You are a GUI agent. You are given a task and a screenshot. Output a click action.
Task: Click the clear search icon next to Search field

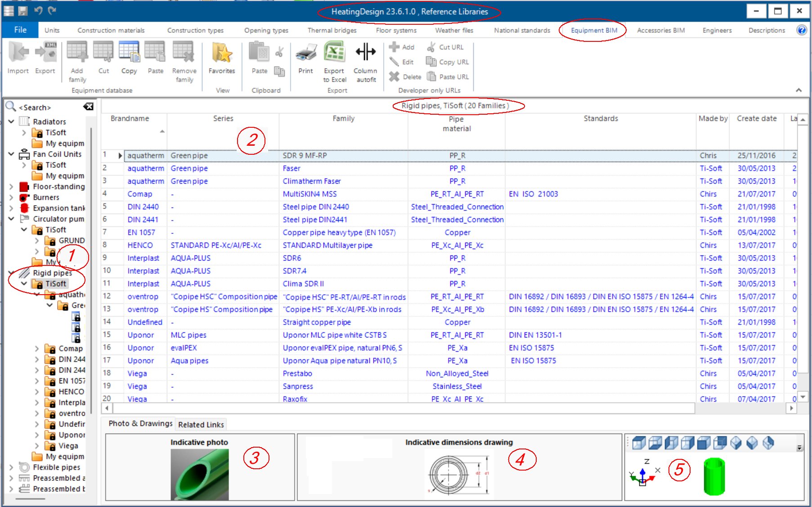pos(88,107)
